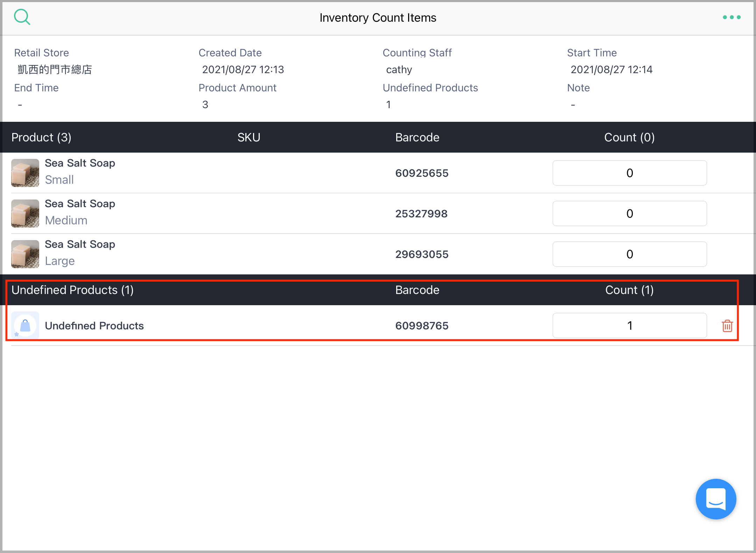The width and height of the screenshot is (756, 553).
Task: Click the Undefined Products (1) section header
Action: coord(72,290)
